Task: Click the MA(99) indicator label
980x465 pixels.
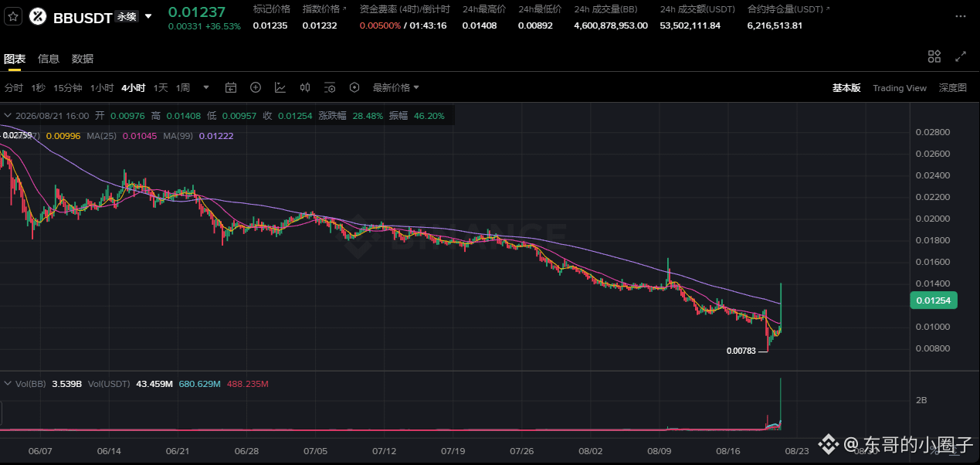Action: click(x=177, y=136)
